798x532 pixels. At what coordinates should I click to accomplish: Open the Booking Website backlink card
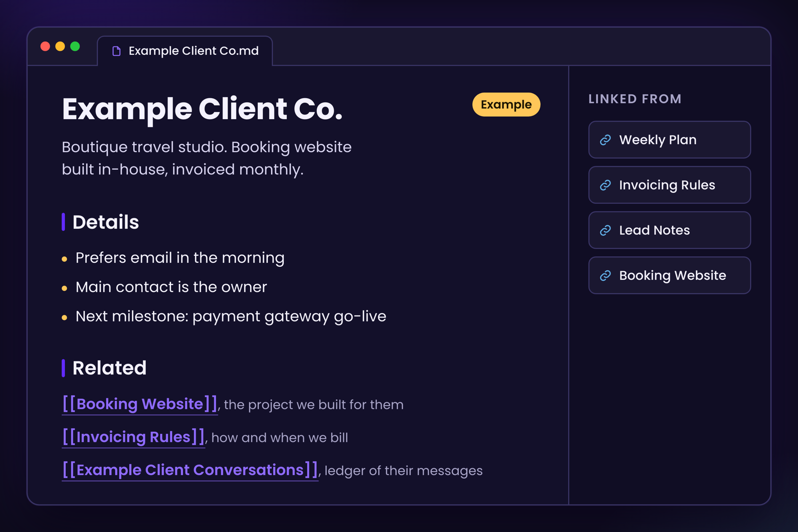click(669, 275)
